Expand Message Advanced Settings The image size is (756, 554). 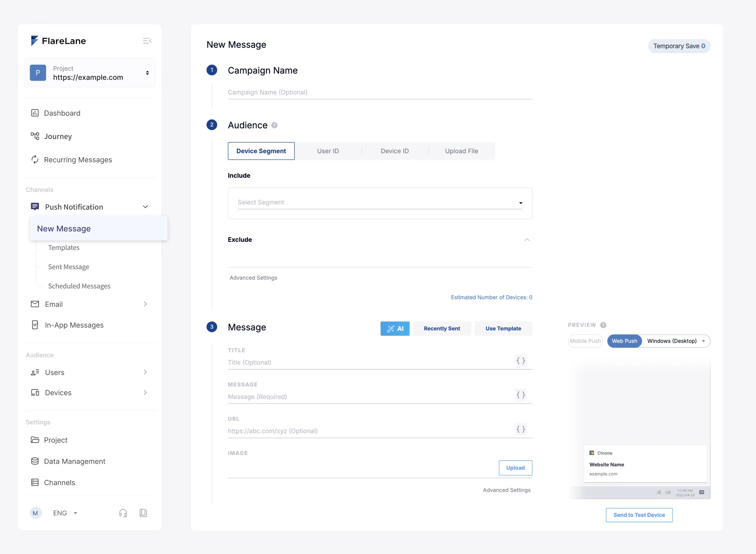[x=506, y=490]
